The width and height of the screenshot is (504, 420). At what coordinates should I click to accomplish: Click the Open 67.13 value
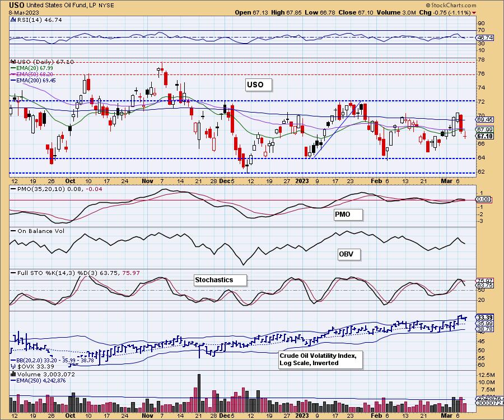point(251,12)
